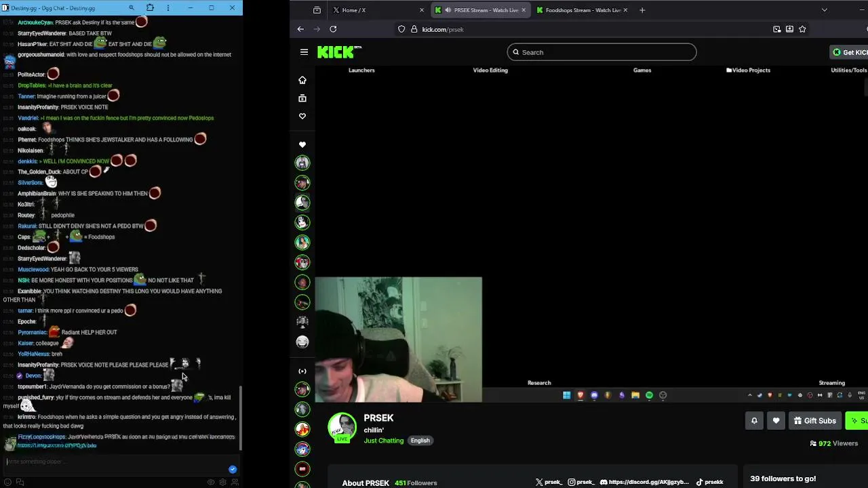Open PRSEK's Instagram link prsek_
868x488 pixels.
(x=580, y=482)
